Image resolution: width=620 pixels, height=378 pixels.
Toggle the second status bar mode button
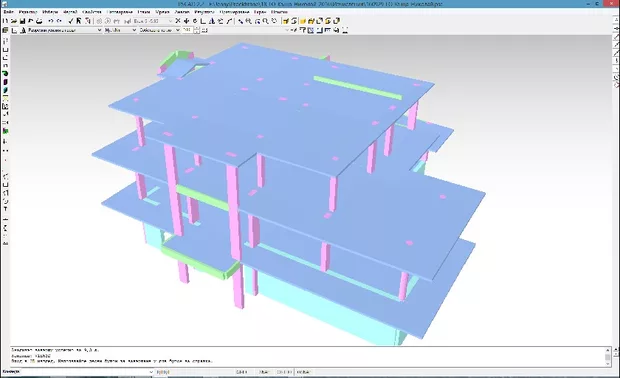263,372
